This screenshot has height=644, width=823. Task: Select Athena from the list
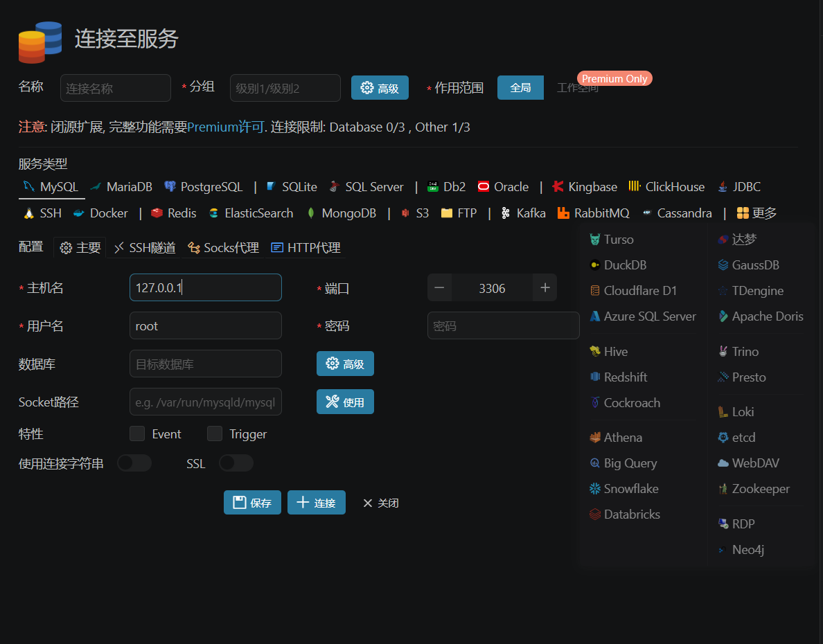[x=616, y=438]
